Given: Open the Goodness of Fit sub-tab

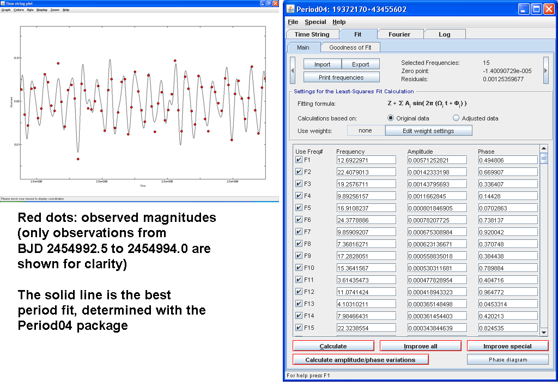Looking at the screenshot, I should pyautogui.click(x=350, y=47).
